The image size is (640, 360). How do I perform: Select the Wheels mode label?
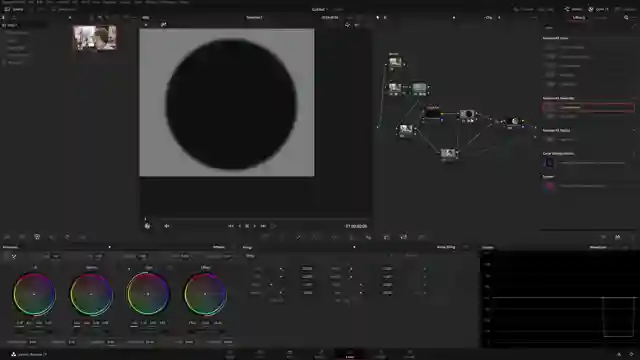coord(219,247)
